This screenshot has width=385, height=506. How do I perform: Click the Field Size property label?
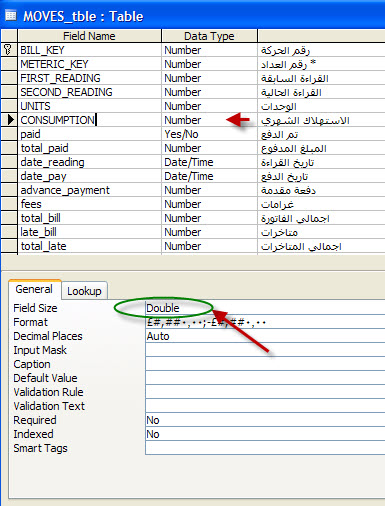click(35, 308)
